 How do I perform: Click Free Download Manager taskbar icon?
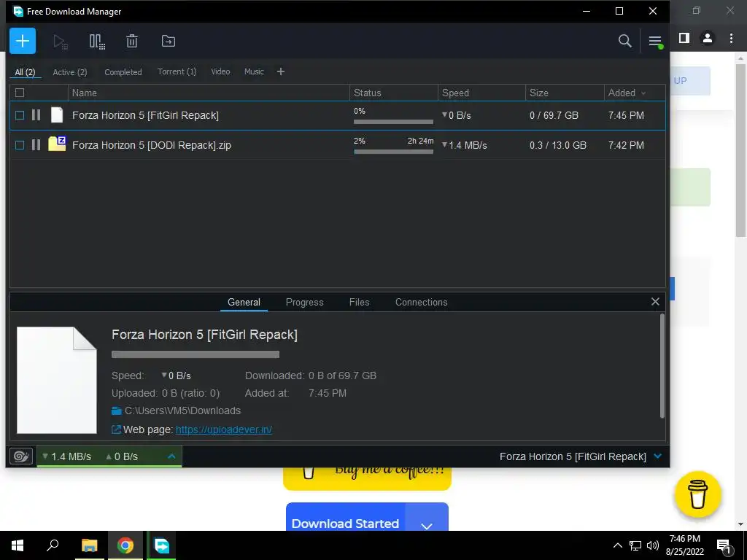click(x=161, y=545)
